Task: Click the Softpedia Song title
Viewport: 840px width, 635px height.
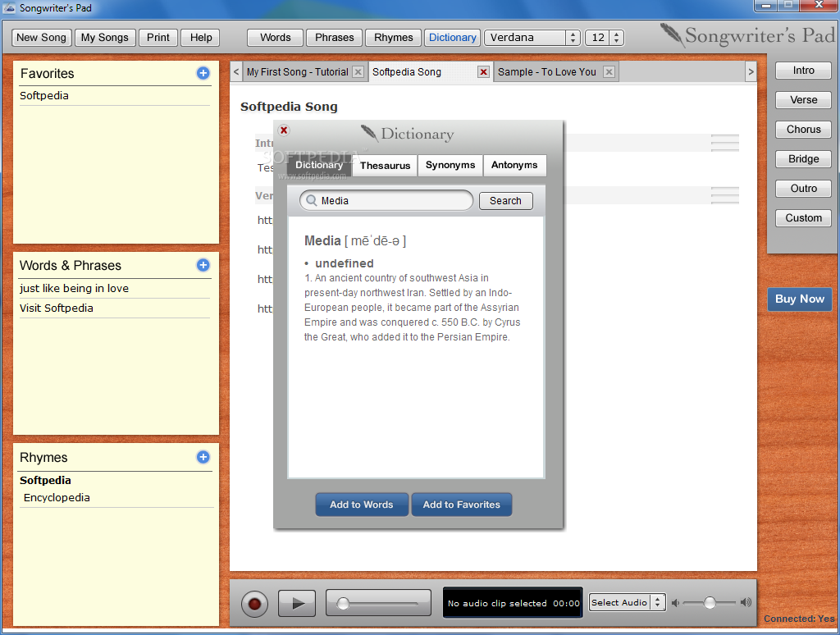Action: click(x=289, y=107)
